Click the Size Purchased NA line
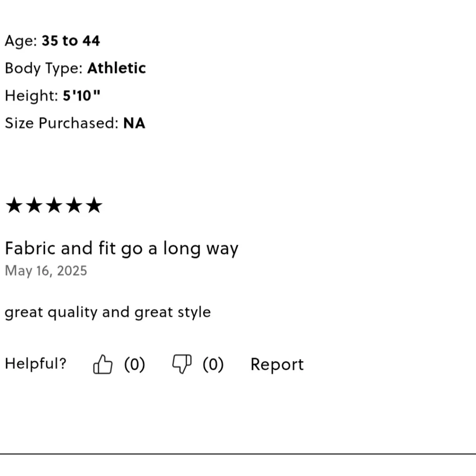This screenshot has width=476, height=476. click(x=75, y=123)
